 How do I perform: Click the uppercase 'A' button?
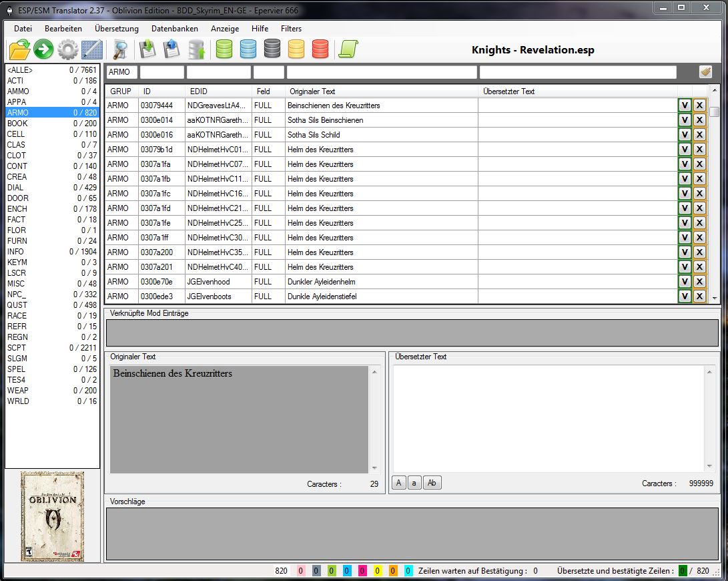pyautogui.click(x=399, y=483)
